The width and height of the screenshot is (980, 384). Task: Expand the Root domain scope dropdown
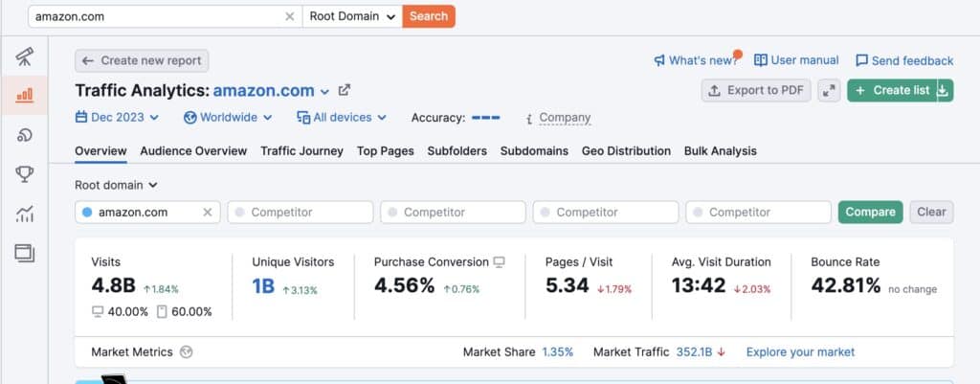116,185
